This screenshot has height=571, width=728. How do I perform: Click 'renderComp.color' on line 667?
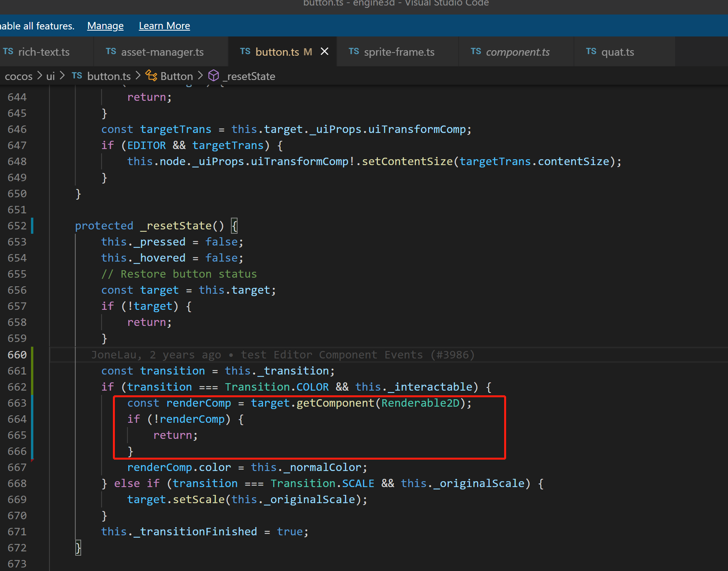(179, 467)
